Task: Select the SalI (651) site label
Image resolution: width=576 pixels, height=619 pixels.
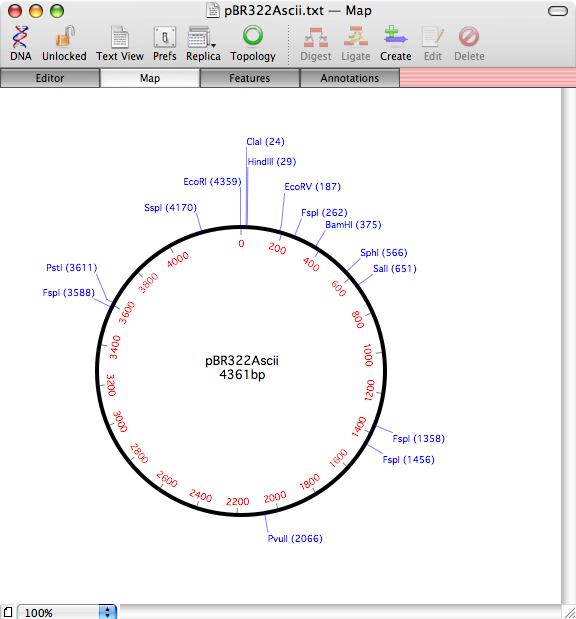Action: [x=395, y=269]
